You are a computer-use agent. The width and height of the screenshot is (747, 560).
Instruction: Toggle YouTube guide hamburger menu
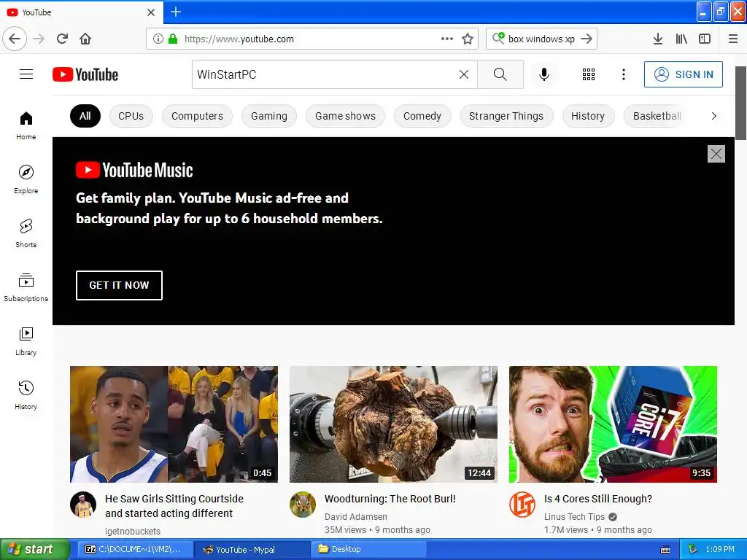click(26, 74)
